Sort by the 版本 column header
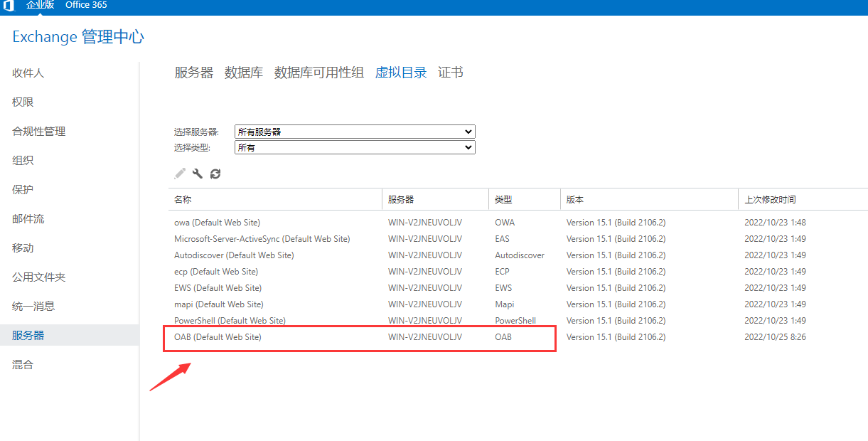The image size is (868, 441). click(649, 200)
